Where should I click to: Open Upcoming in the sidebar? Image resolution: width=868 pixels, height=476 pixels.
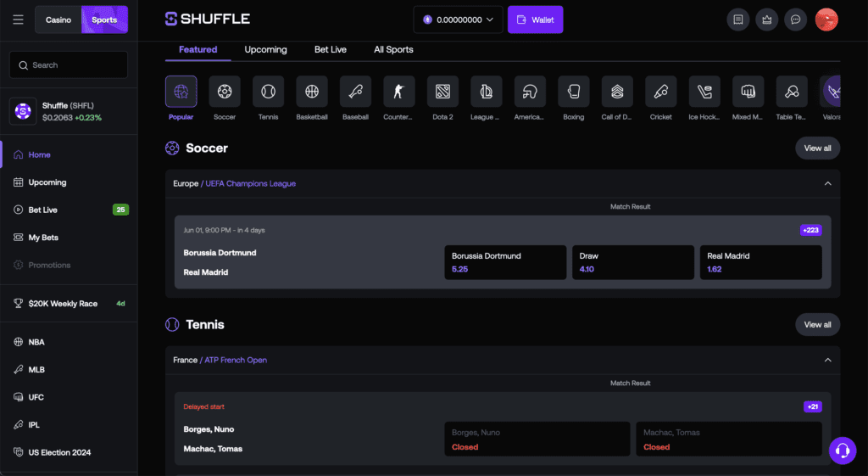coord(70,182)
